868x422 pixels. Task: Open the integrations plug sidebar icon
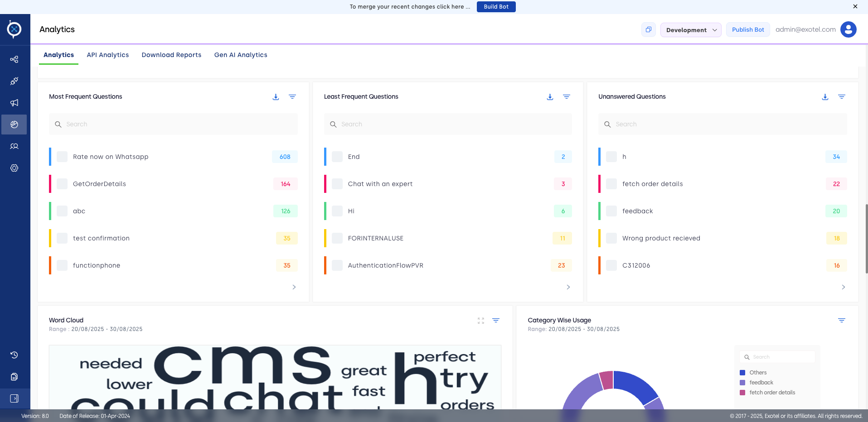[14, 81]
